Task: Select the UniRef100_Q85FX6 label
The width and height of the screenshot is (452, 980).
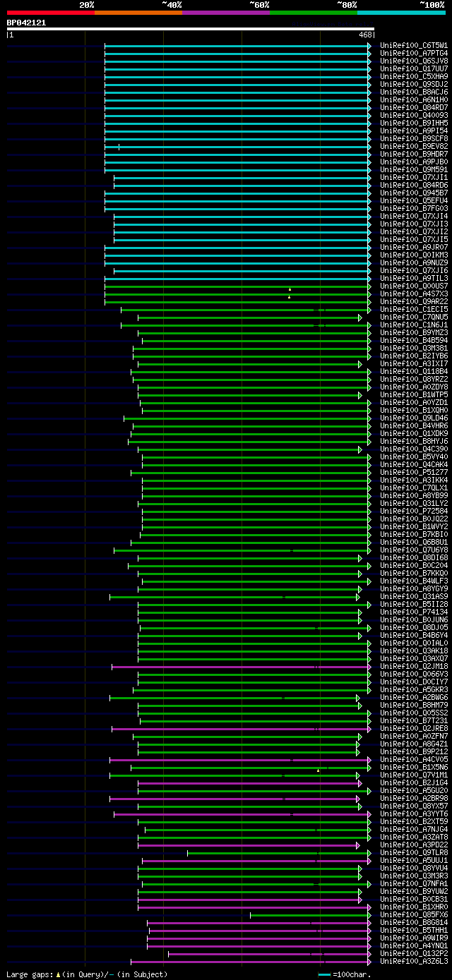Action: (414, 914)
